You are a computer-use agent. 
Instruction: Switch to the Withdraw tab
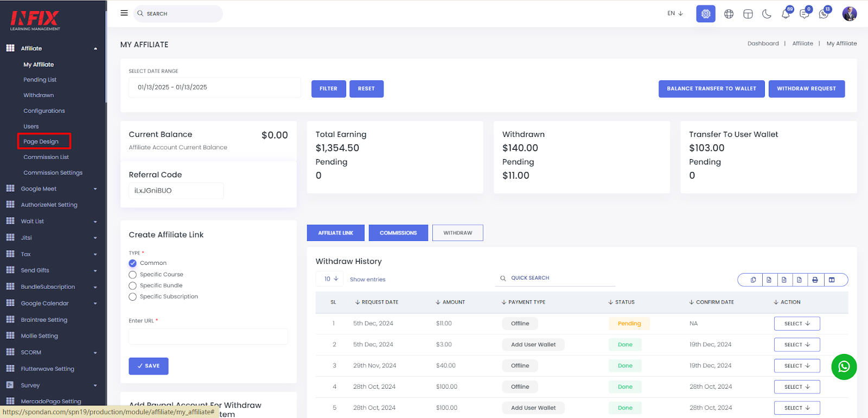point(458,233)
